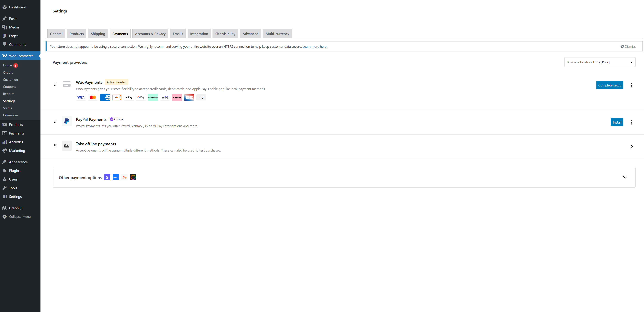Open Take offline payments chevron
The width and height of the screenshot is (644, 312).
point(632,147)
